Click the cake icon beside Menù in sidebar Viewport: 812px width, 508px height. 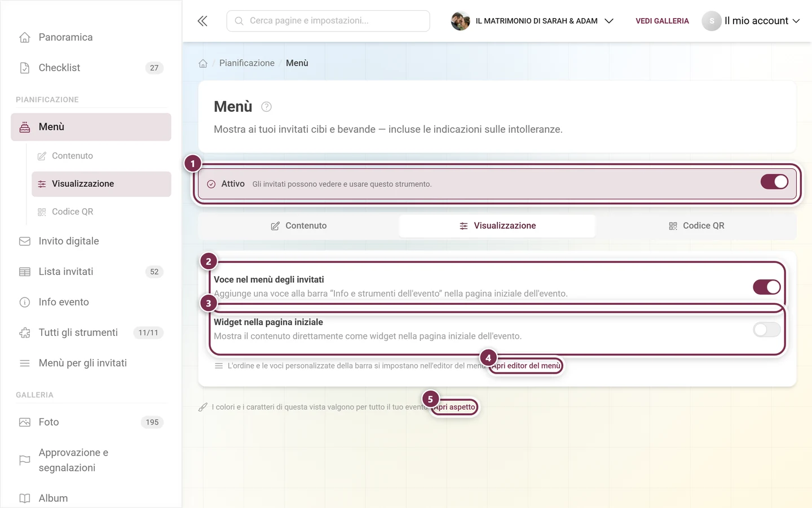[25, 127]
